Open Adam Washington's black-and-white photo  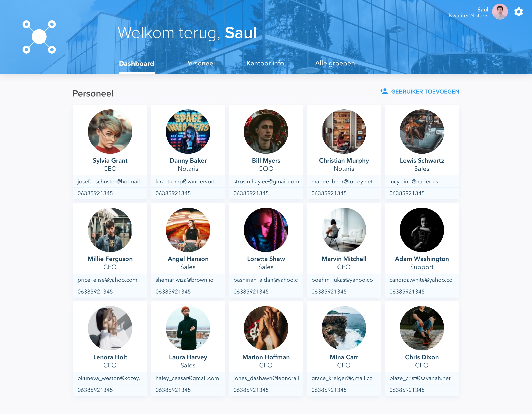click(x=422, y=230)
